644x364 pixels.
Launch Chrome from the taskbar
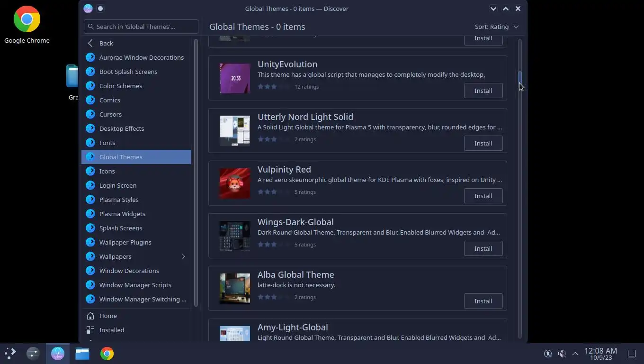click(107, 353)
